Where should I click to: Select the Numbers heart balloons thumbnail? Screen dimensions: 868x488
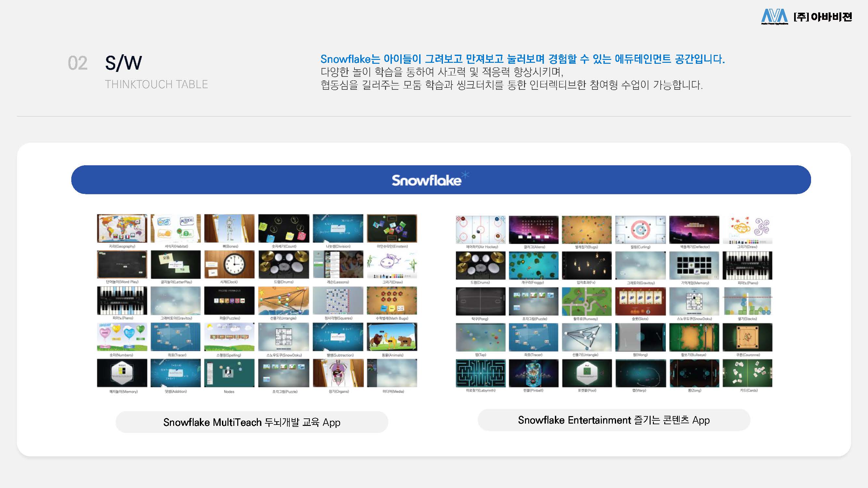point(122,337)
